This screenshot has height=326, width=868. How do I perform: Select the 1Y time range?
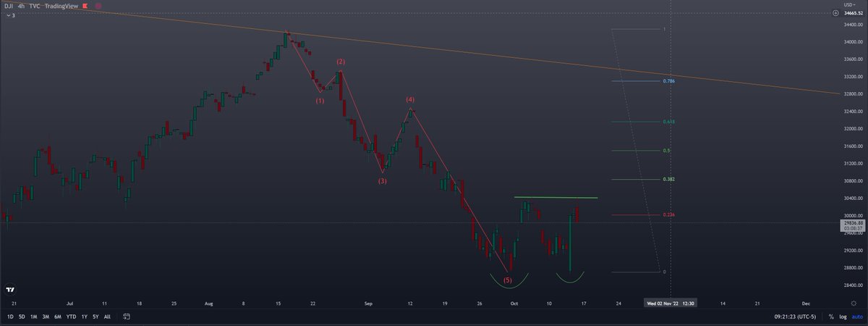(x=84, y=317)
